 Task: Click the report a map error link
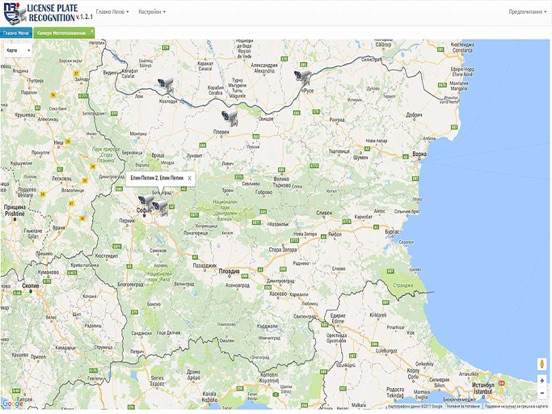[x=516, y=407]
